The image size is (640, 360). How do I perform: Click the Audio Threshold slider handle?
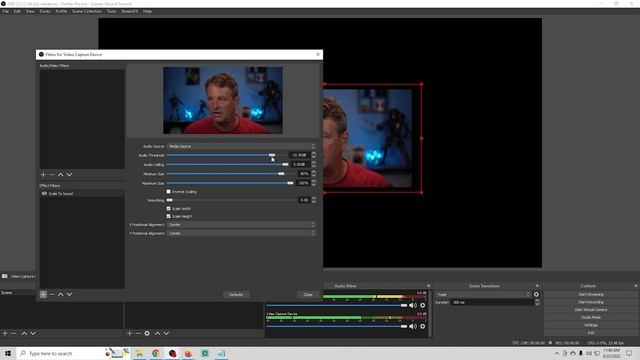pyautogui.click(x=272, y=155)
